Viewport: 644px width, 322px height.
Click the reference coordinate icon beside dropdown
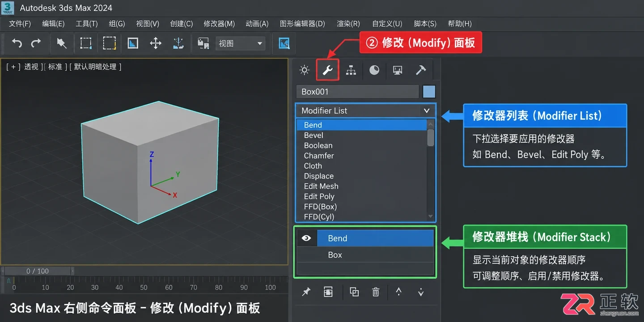pos(203,43)
